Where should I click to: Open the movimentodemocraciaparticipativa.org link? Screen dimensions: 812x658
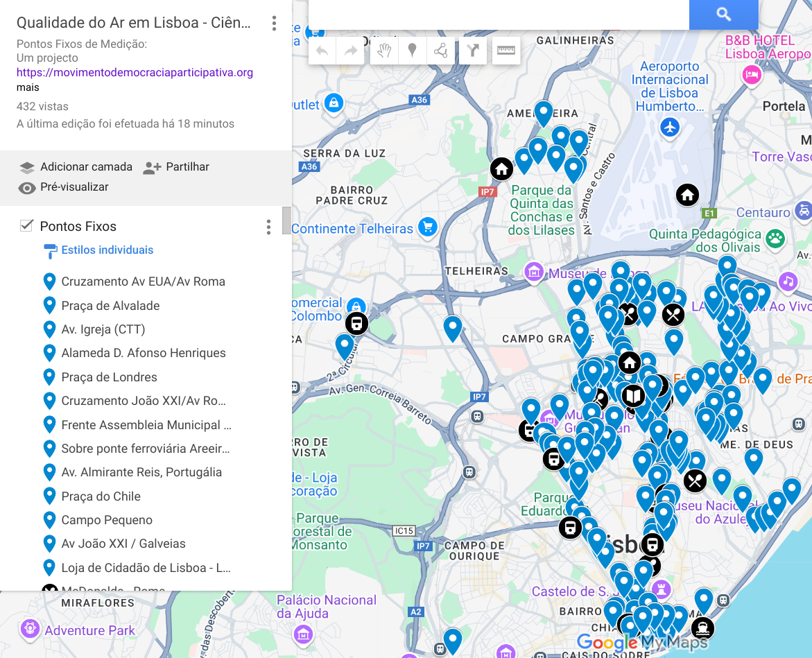point(135,72)
